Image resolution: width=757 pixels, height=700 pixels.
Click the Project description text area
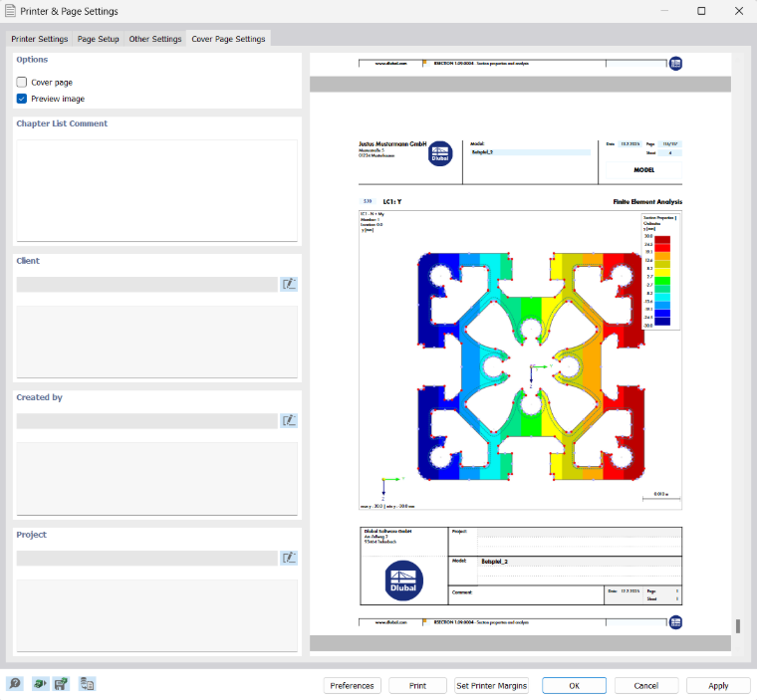point(157,615)
